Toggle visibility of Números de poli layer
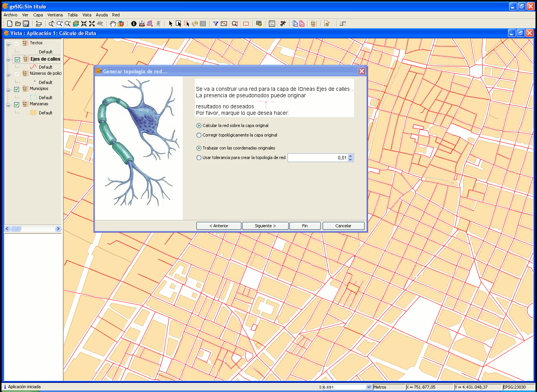The width and height of the screenshot is (537, 392). 16,74
